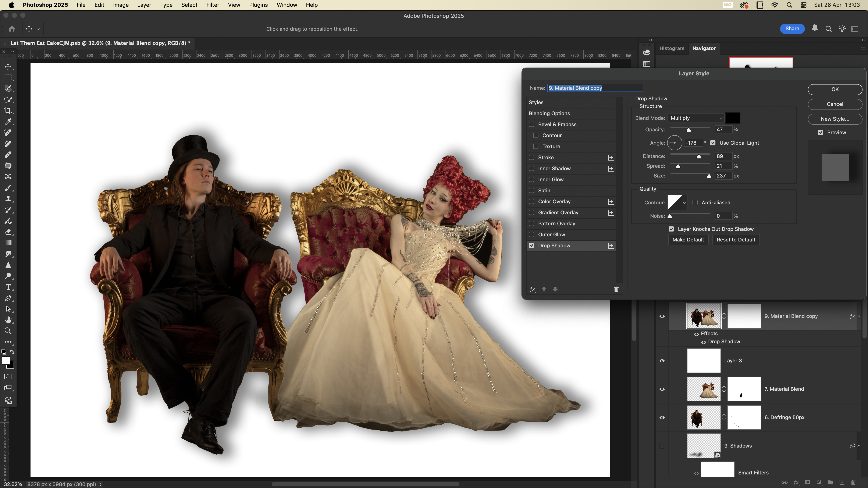Hide the Layer 3 layer

(662, 361)
